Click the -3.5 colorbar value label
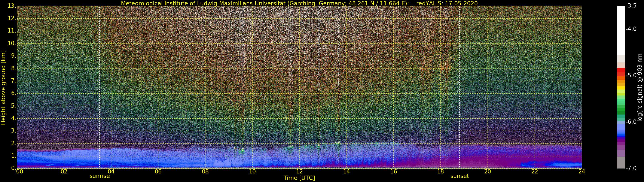This screenshot has height=182, width=644. click(631, 6)
